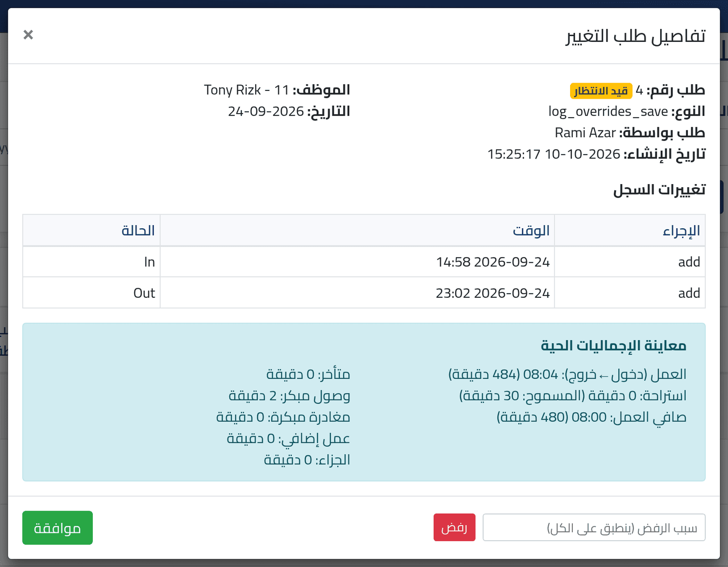Click add action in the In row

coord(630,262)
